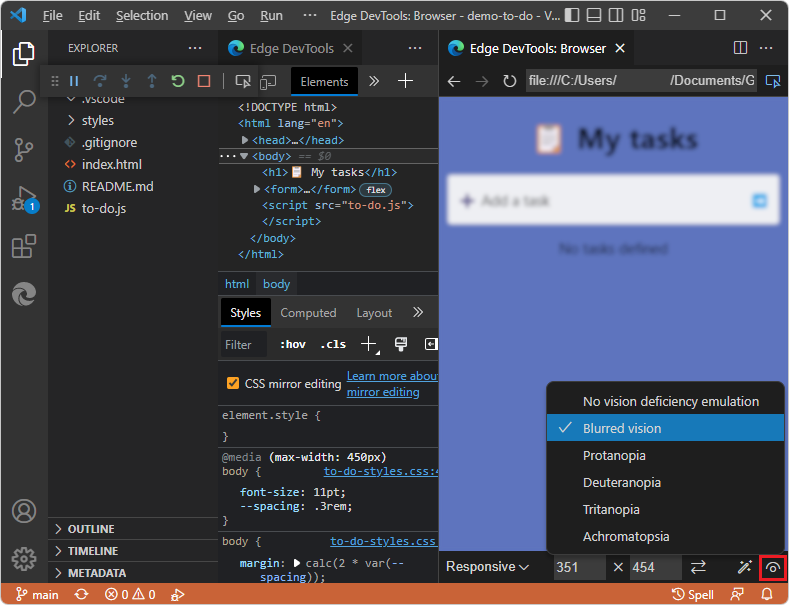
Task: Click the rotate dimensions swap icon
Action: (x=698, y=567)
